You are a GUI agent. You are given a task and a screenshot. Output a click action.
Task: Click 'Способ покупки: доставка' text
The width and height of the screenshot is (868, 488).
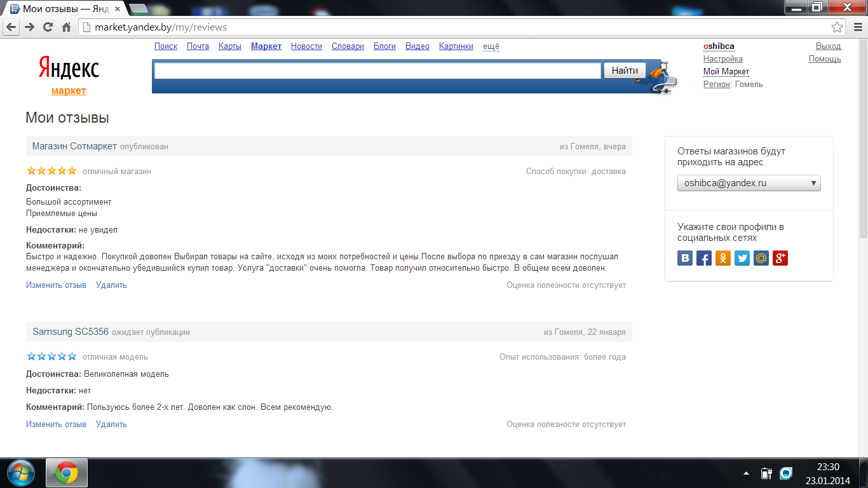576,172
